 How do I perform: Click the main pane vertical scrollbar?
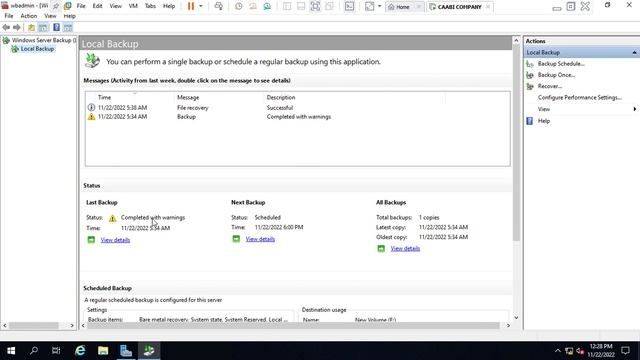(x=516, y=143)
